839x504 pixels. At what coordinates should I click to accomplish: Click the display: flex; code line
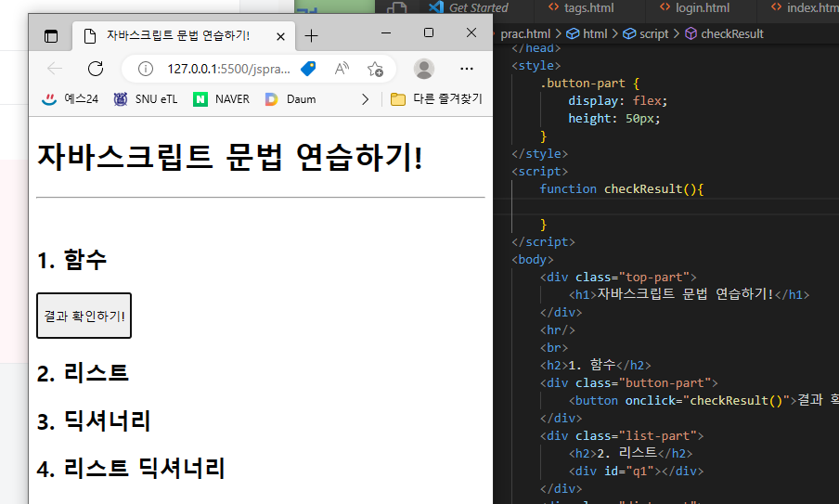pos(617,100)
